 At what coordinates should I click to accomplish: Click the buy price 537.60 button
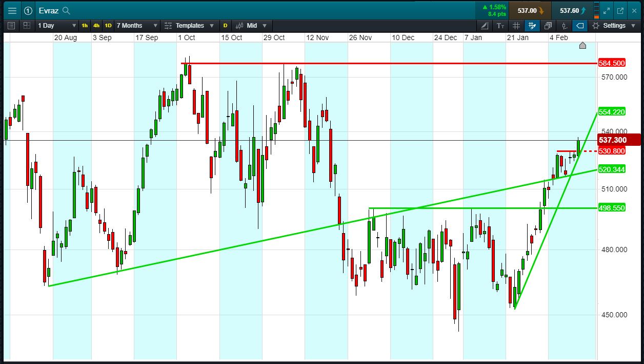coord(572,10)
